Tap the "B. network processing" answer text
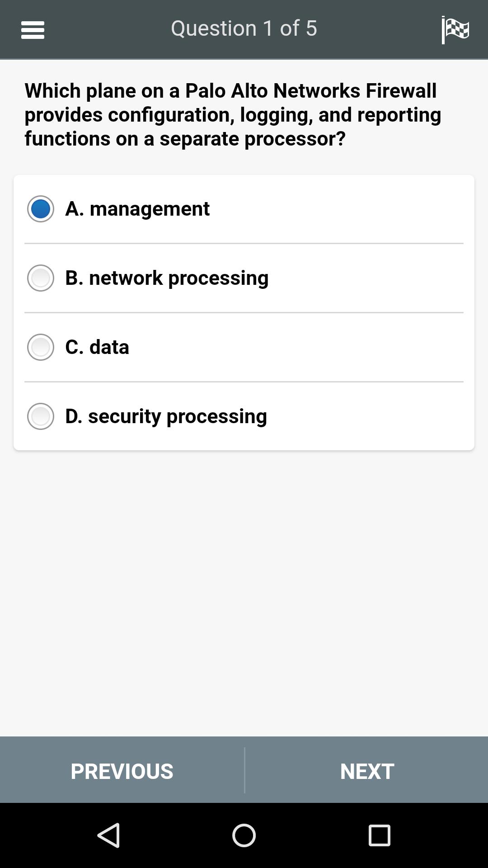Screen dimensions: 488x868 pos(167,278)
